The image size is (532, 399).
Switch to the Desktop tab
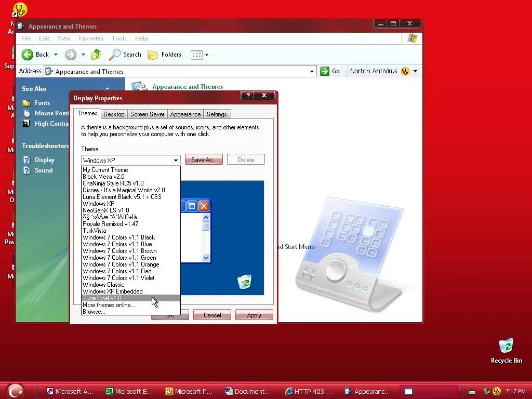[114, 114]
